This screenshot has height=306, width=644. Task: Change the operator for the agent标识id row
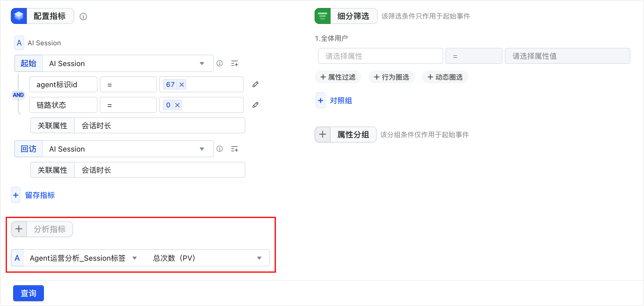point(128,84)
